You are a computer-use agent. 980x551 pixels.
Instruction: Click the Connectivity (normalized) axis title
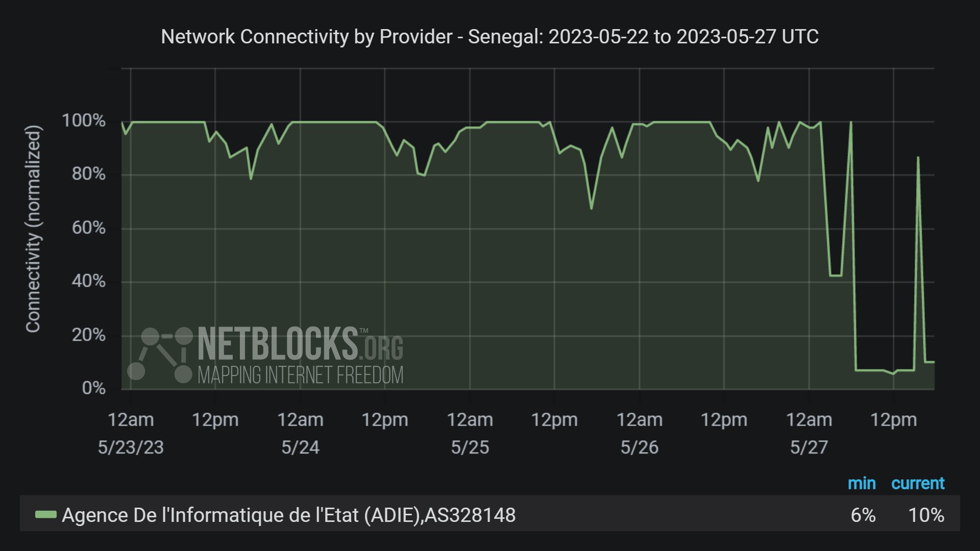pos(33,228)
